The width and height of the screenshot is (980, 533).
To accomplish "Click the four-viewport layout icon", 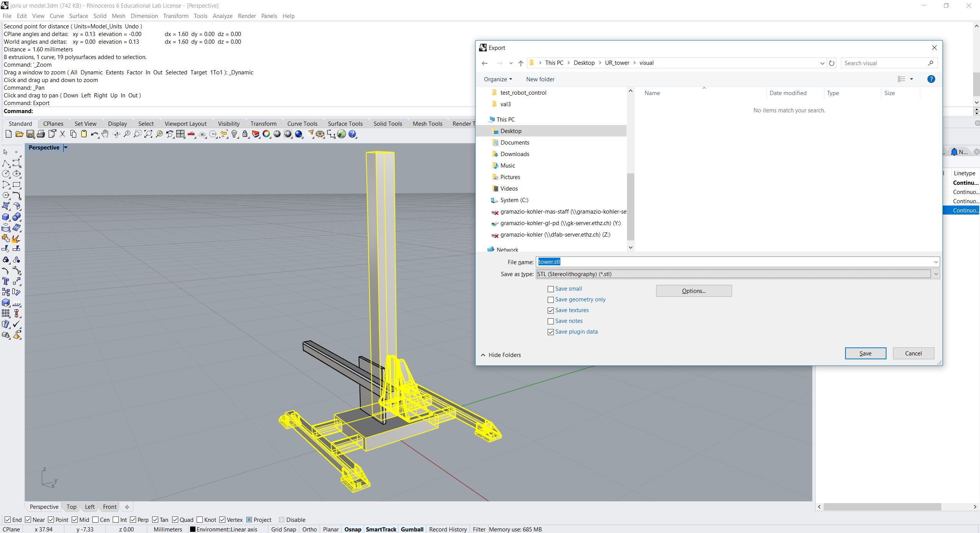I will coord(181,134).
